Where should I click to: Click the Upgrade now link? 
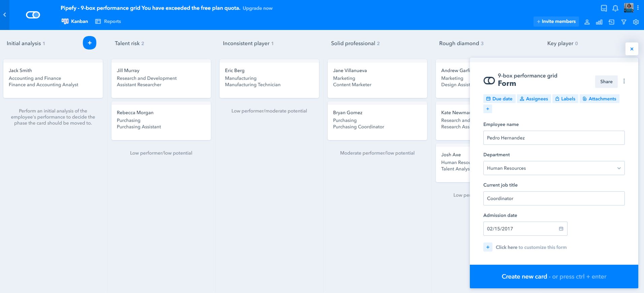tap(258, 8)
